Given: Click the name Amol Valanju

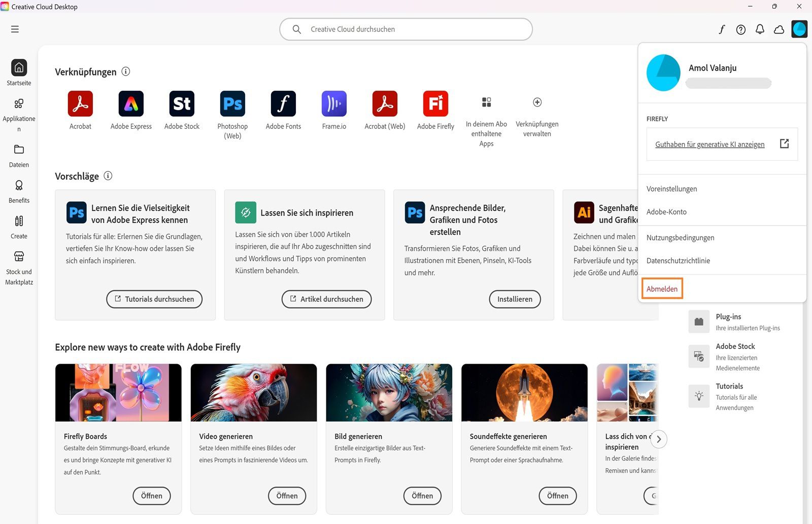Looking at the screenshot, I should click(713, 68).
